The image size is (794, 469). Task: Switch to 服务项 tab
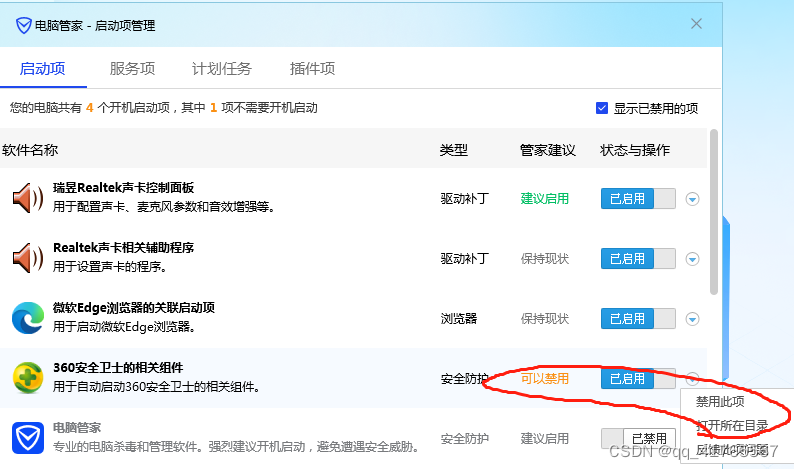pos(132,68)
